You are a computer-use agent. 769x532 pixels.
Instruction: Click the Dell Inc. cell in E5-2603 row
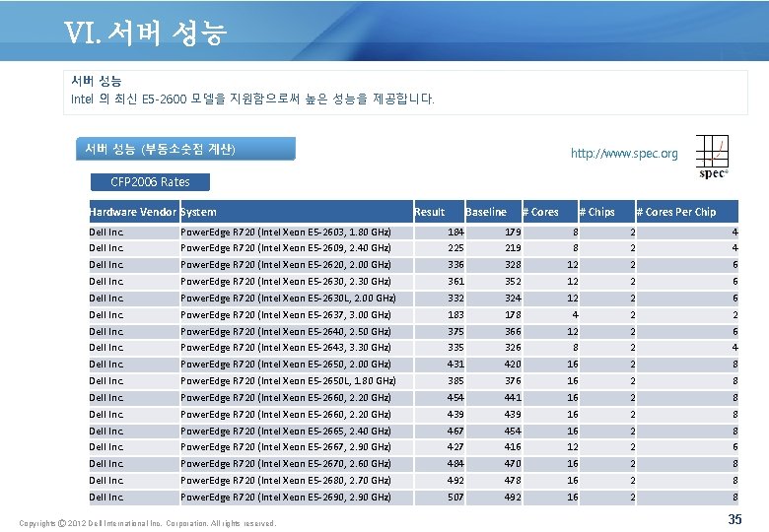[134, 233]
